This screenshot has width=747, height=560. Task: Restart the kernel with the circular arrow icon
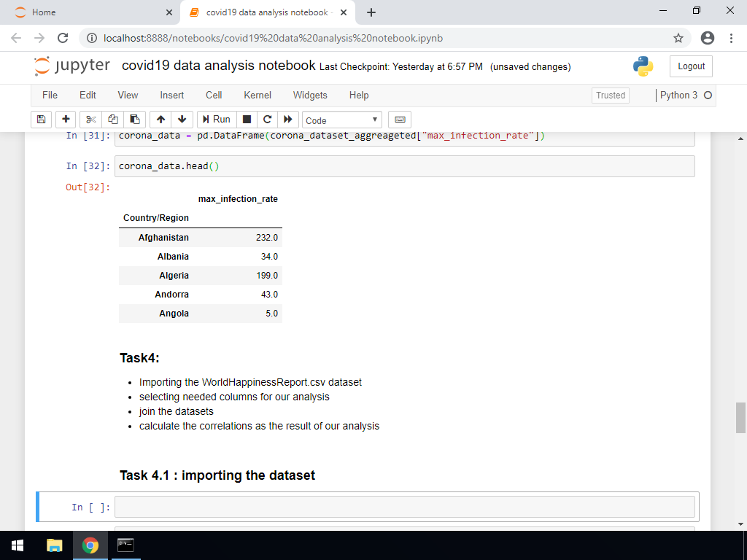[x=267, y=120]
